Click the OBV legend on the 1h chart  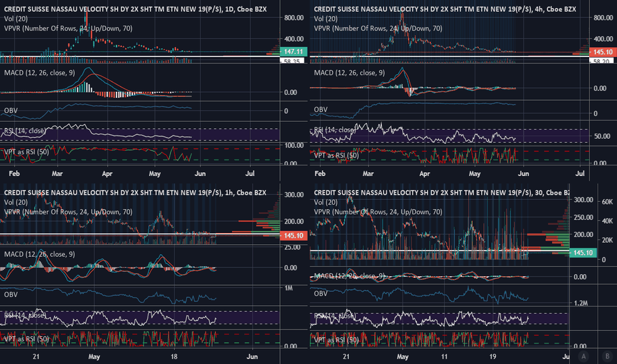[x=11, y=295]
